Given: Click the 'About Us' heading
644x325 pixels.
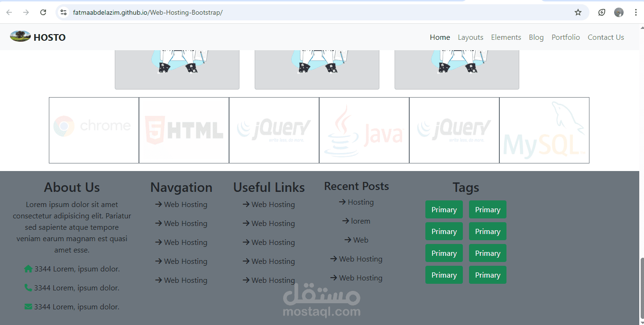Looking at the screenshot, I should coord(72,188).
